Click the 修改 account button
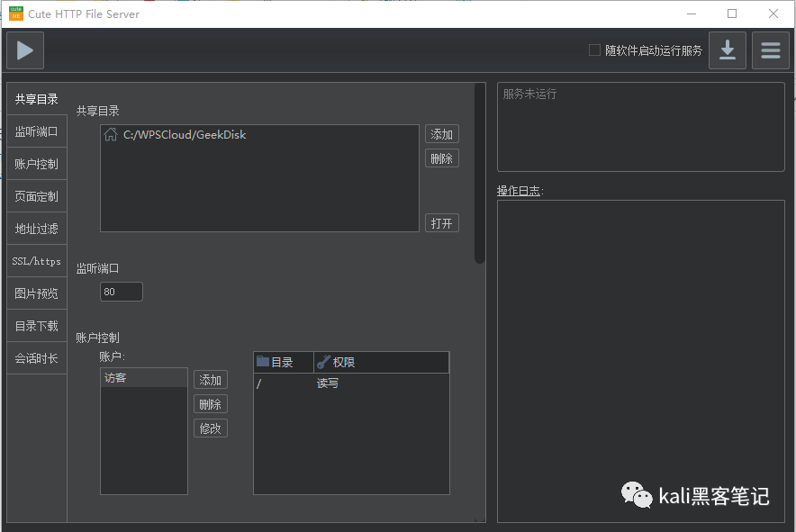The image size is (796, 532). 210,428
